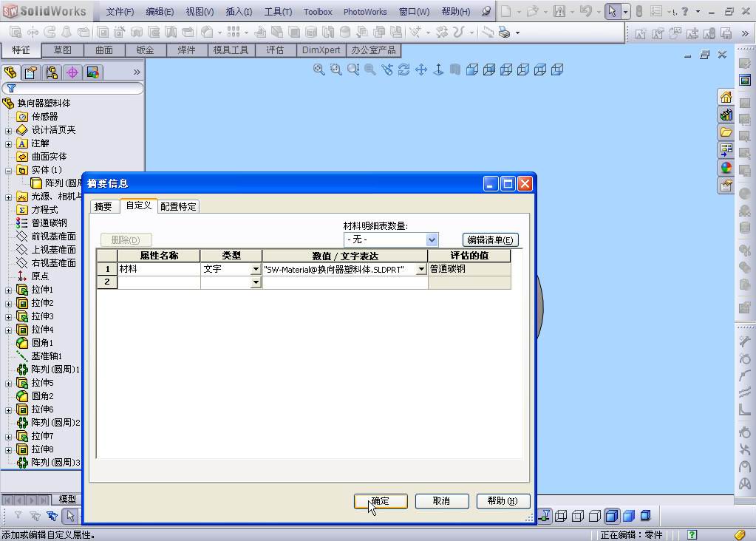The width and height of the screenshot is (756, 541).
Task: Switch to the DimXpert command tab
Action: tap(321, 50)
